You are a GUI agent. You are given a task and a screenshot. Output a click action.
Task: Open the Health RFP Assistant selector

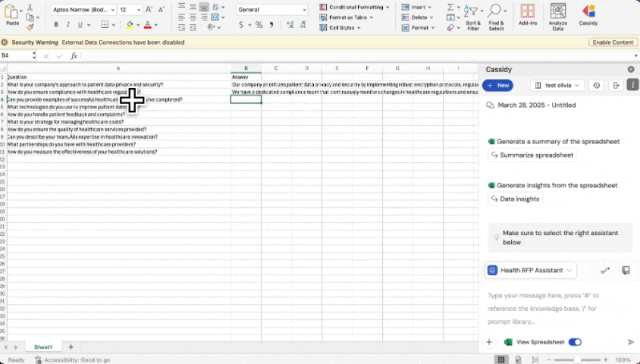(531, 270)
